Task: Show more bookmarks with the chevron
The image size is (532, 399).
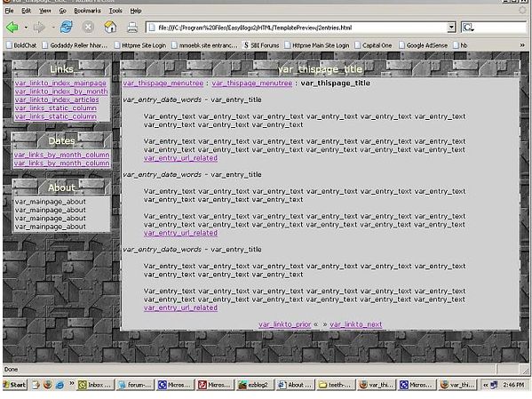Action: click(522, 44)
